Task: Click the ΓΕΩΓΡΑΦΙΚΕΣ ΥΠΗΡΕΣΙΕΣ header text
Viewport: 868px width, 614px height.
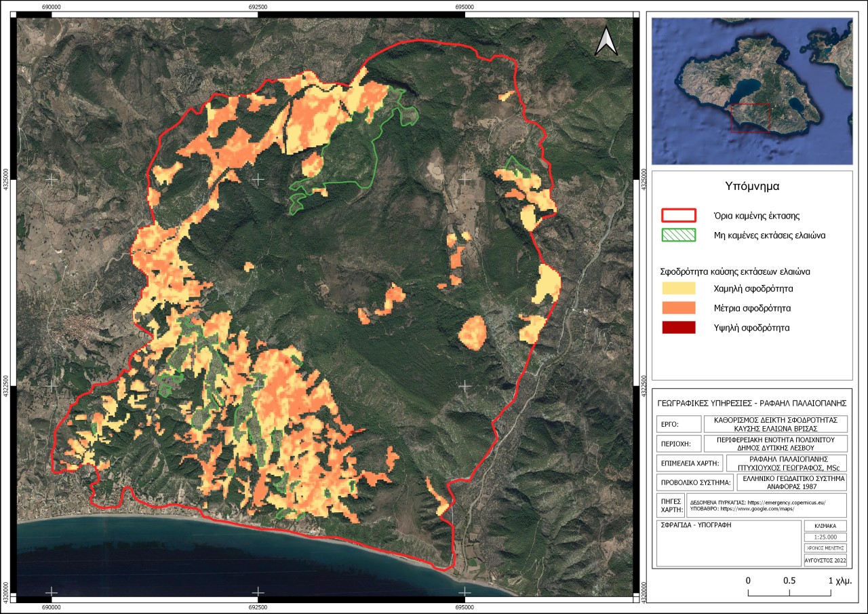Action: 752,402
